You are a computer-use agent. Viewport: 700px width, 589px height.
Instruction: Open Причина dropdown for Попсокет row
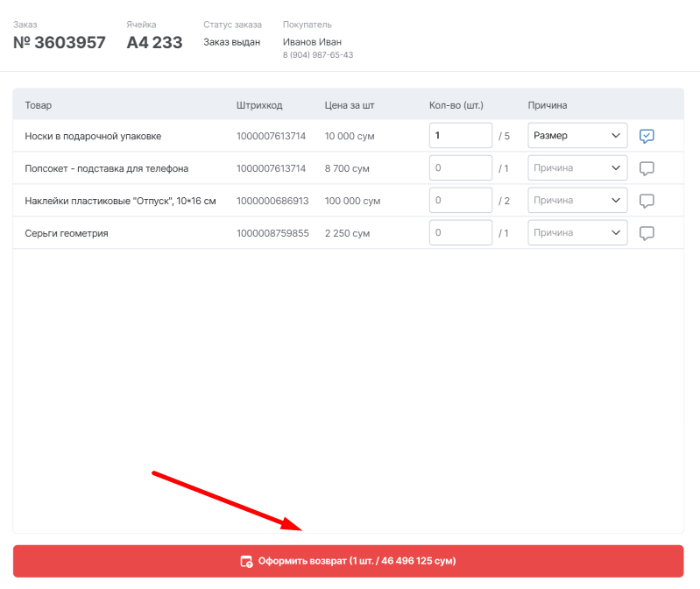577,168
